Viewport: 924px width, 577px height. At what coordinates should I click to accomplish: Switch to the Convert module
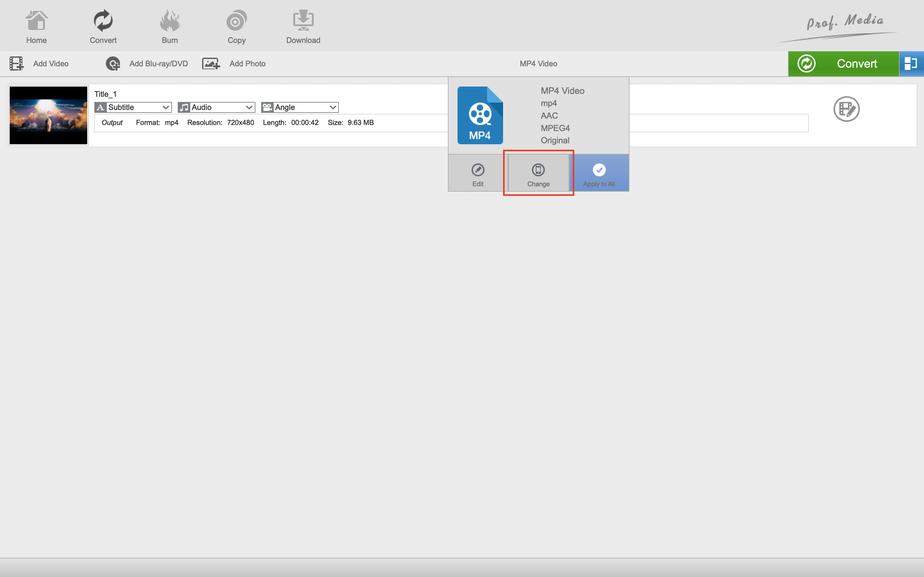pyautogui.click(x=103, y=27)
